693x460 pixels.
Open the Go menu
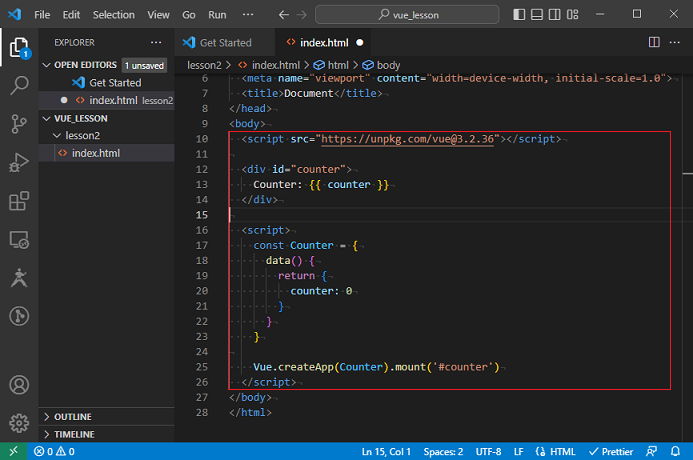click(189, 15)
